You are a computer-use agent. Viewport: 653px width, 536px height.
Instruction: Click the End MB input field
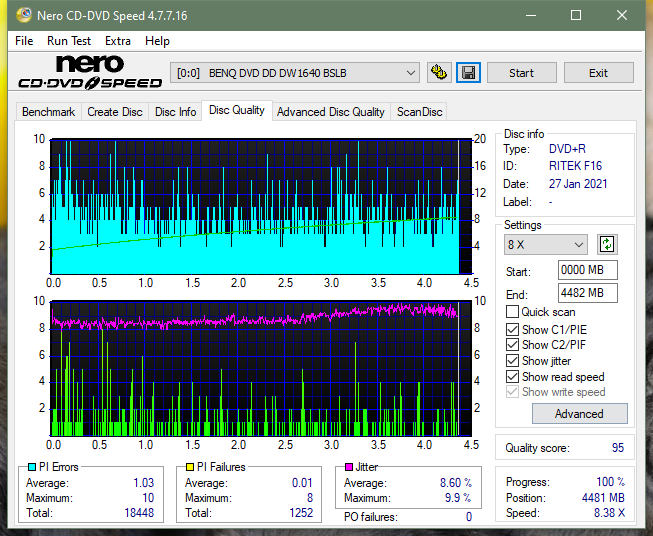pyautogui.click(x=587, y=293)
